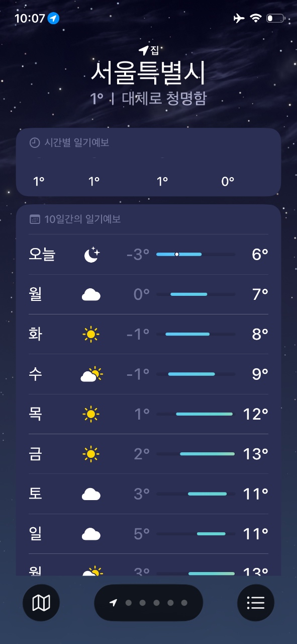The image size is (297, 644).
Task: Tap 목 temperature range bar with 12° high
Action: tap(195, 414)
